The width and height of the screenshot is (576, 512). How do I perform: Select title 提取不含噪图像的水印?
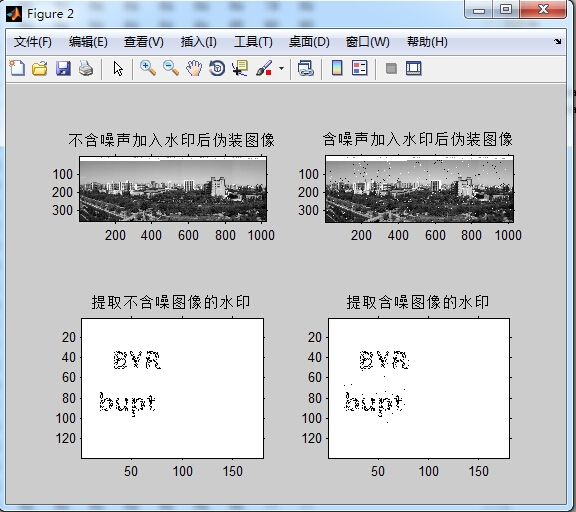(171, 302)
